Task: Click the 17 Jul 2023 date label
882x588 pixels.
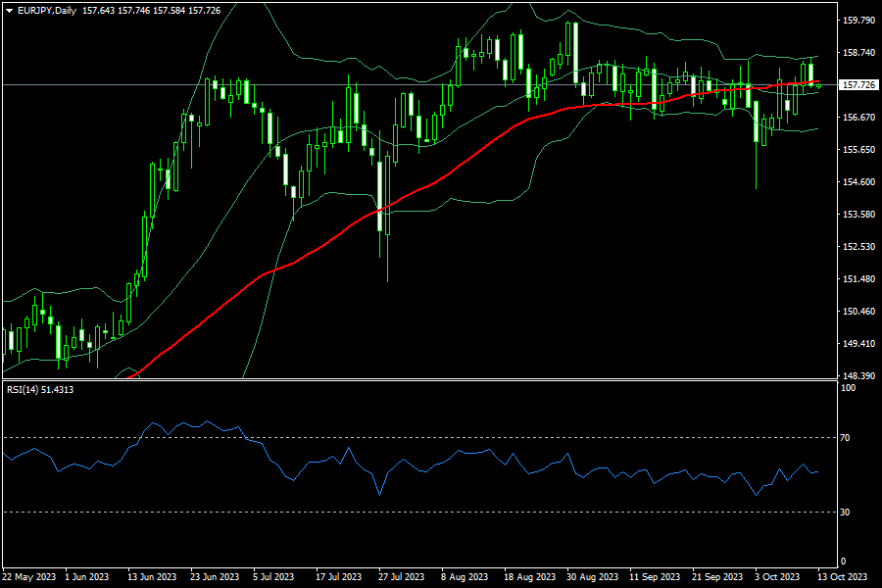Action: pos(339,577)
